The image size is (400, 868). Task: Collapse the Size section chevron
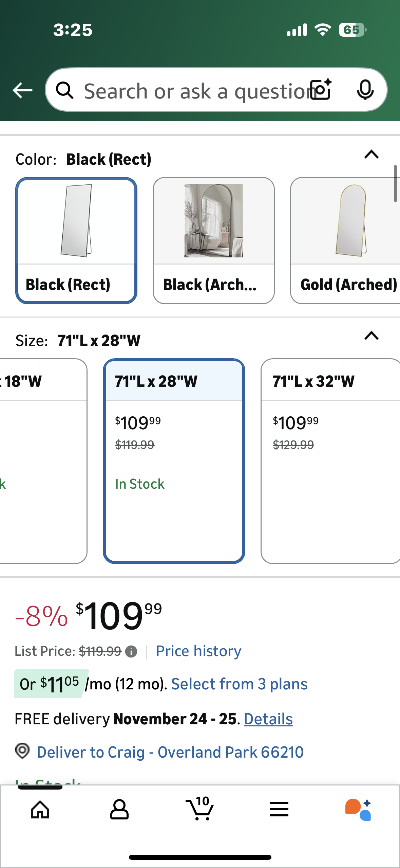(x=372, y=336)
